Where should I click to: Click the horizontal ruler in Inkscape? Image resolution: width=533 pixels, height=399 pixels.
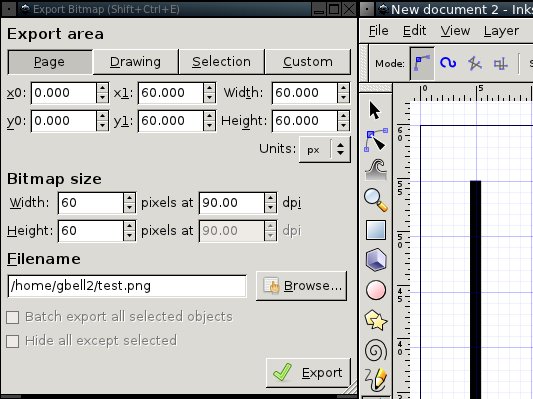[472, 93]
